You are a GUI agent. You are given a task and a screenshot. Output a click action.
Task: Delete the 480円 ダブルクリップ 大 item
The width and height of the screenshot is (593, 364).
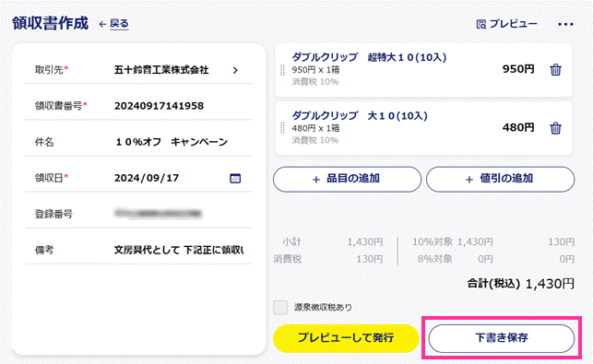tap(555, 128)
